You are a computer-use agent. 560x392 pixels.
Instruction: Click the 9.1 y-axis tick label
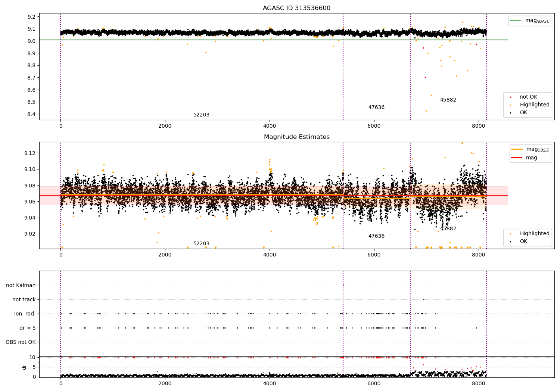[x=31, y=29]
